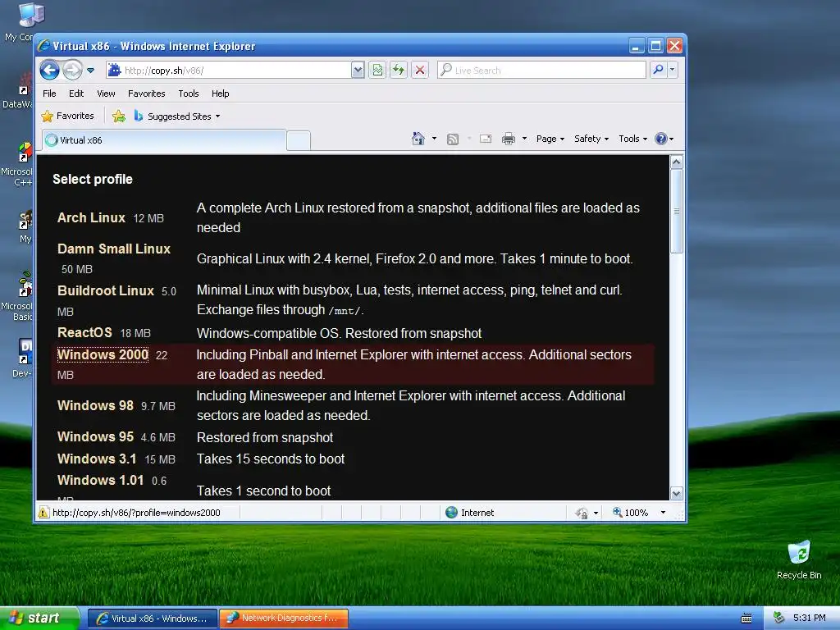The width and height of the screenshot is (840, 630).
Task: Click the keyboard icon in taskbar
Action: [746, 619]
